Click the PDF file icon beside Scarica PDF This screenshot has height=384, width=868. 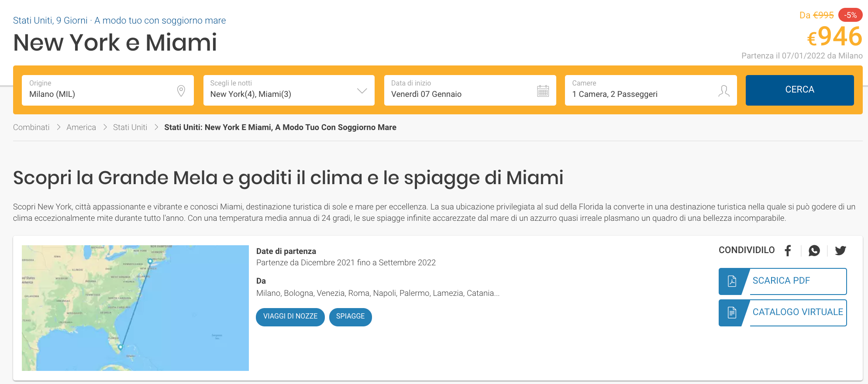732,281
